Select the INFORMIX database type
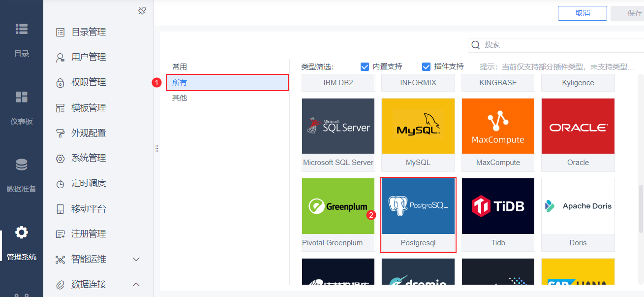The image size is (644, 297). pyautogui.click(x=418, y=83)
